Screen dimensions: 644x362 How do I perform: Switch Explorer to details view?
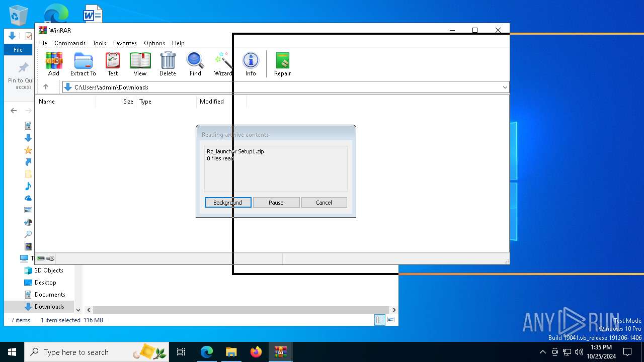click(380, 320)
